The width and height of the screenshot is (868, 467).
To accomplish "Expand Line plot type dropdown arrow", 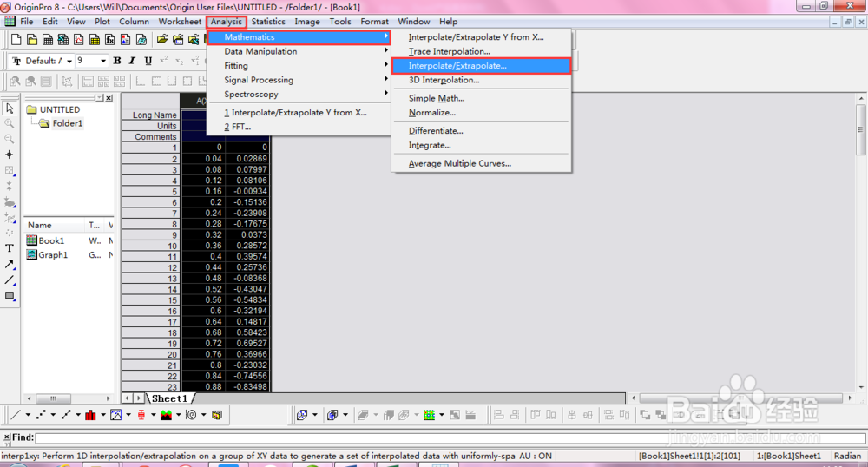I will click(x=28, y=414).
